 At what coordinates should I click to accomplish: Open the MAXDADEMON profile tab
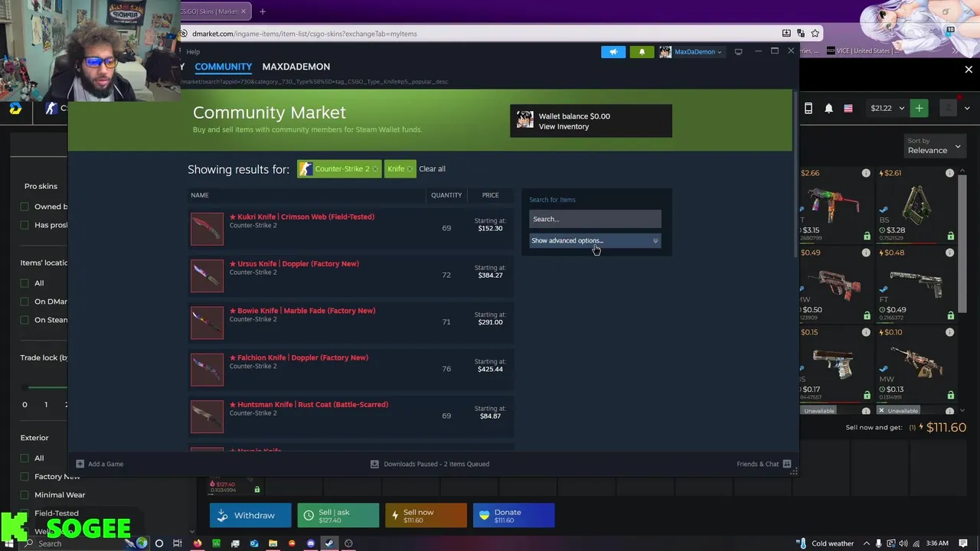click(296, 67)
